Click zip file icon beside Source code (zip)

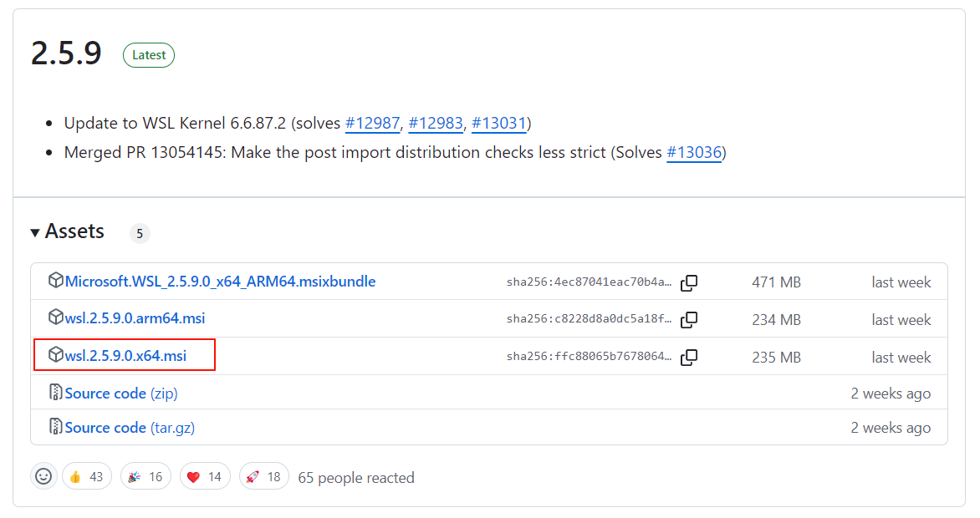tap(56, 393)
